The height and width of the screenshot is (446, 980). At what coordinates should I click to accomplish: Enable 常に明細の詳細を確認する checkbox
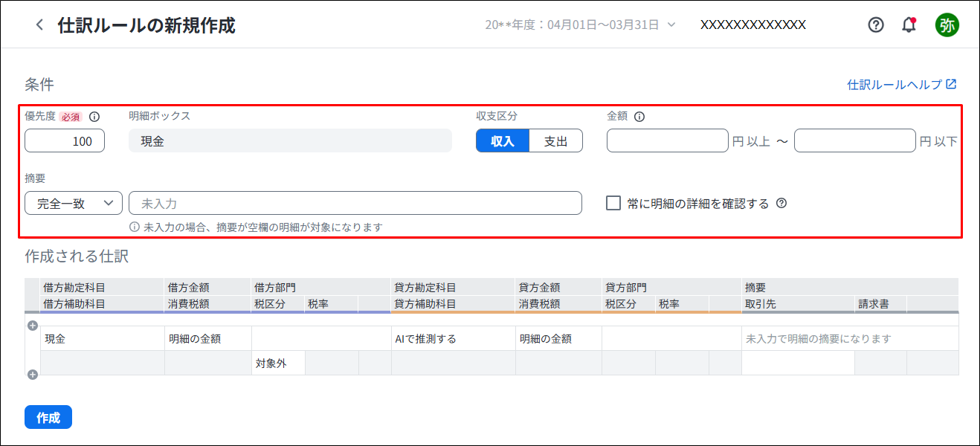[x=613, y=203]
